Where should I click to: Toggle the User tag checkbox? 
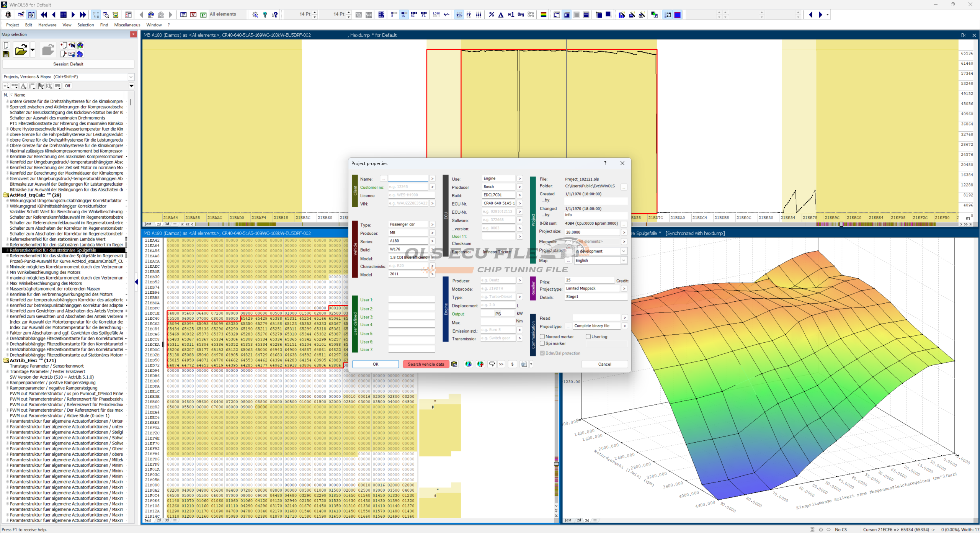588,337
